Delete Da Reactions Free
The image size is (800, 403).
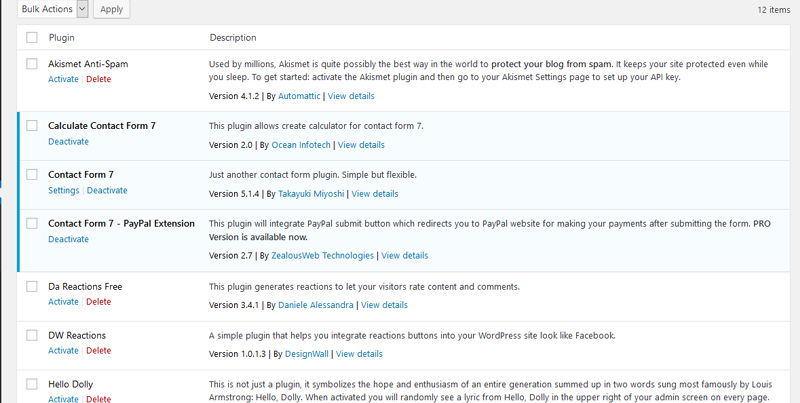[x=98, y=302]
